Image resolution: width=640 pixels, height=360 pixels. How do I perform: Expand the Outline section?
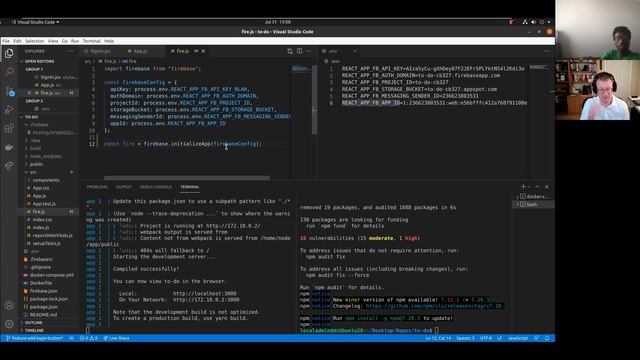pyautogui.click(x=33, y=322)
